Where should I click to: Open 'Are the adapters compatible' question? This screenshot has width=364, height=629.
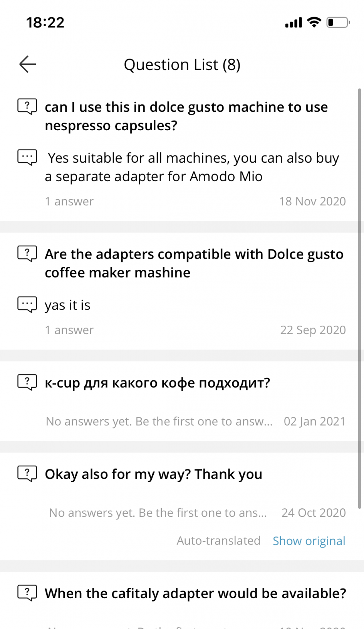(194, 263)
